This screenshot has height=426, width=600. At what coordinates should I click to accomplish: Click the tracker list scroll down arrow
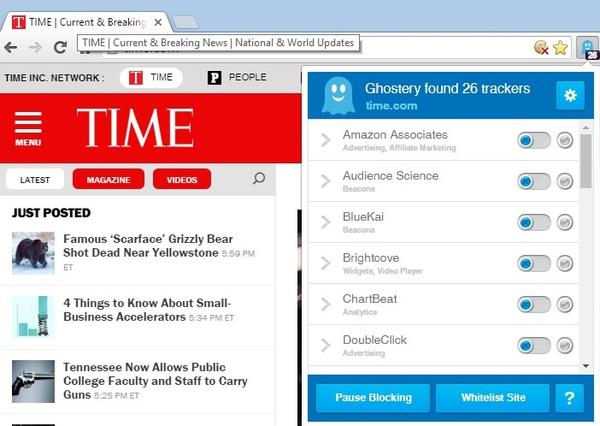pos(586,366)
